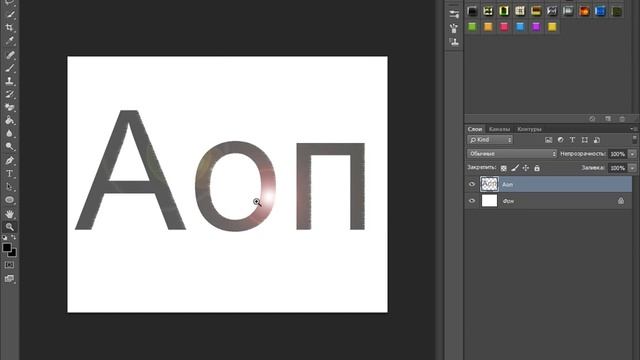Image resolution: width=640 pixels, height=360 pixels.
Task: Select the Paint Bucket tool
Action: [x=10, y=121]
